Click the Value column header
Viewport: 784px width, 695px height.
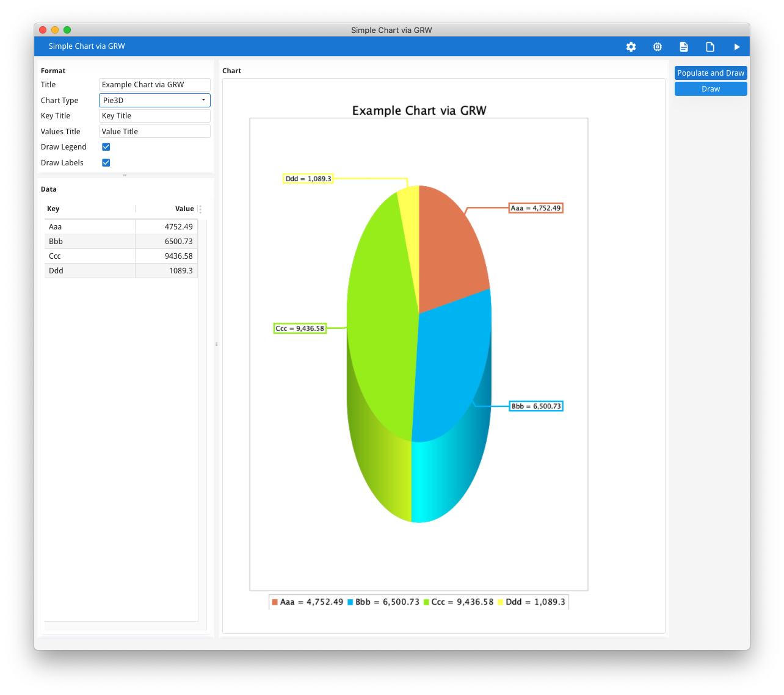click(184, 209)
